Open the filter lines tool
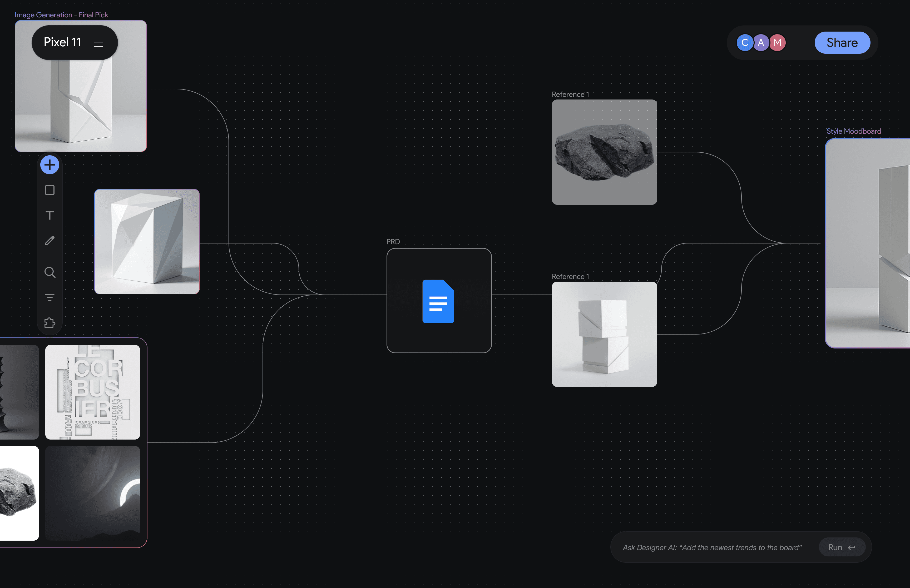910x588 pixels. [50, 297]
